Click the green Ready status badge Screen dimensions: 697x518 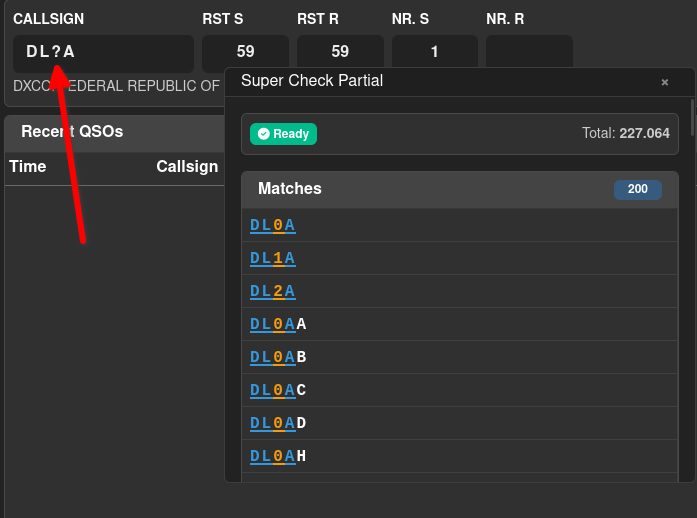(283, 134)
